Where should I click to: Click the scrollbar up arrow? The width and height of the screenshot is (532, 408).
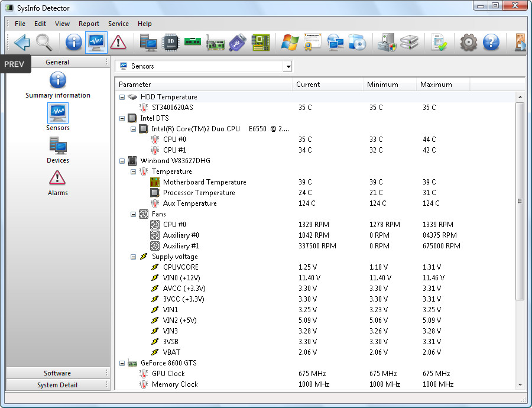tap(520, 97)
